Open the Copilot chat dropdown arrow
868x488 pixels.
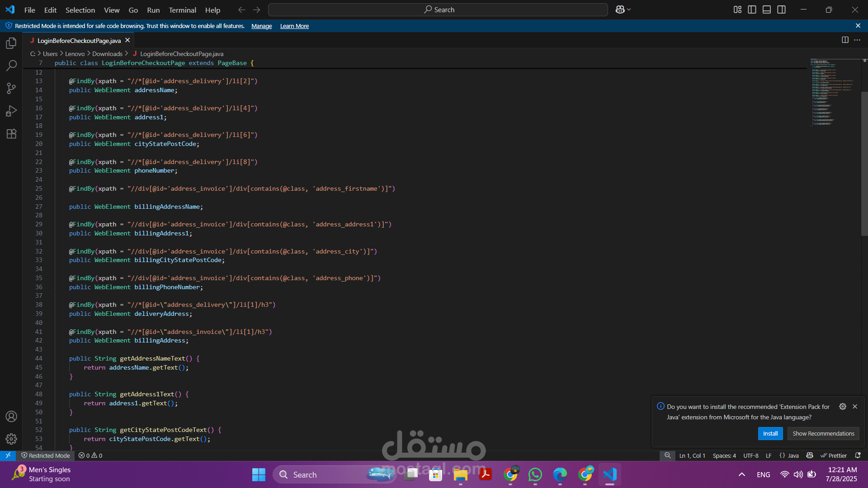click(629, 9)
